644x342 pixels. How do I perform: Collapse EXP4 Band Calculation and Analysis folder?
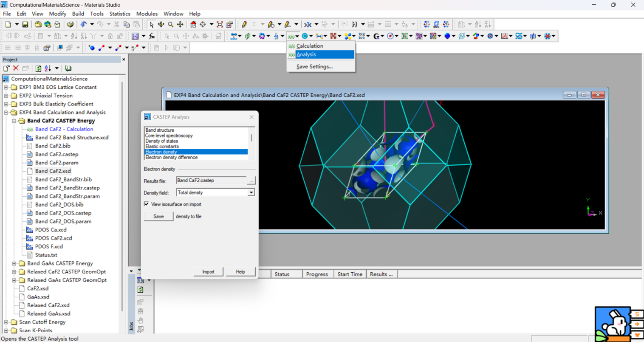tap(6, 113)
